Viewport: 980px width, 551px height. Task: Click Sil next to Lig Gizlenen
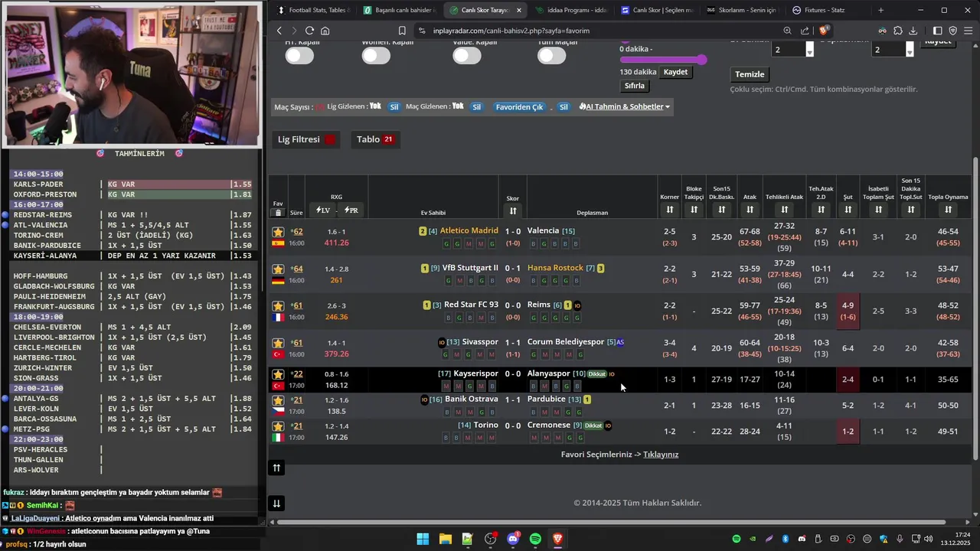(x=394, y=107)
